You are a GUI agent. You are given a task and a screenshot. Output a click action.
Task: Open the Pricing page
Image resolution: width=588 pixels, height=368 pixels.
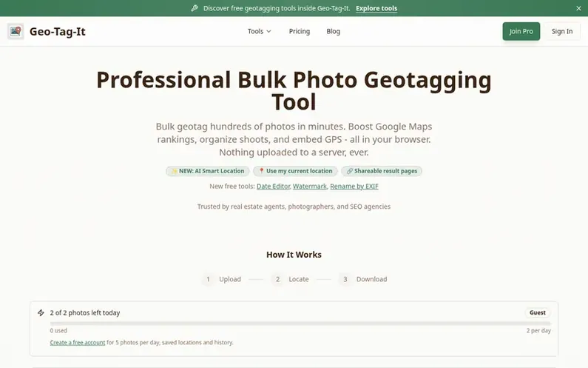300,32
